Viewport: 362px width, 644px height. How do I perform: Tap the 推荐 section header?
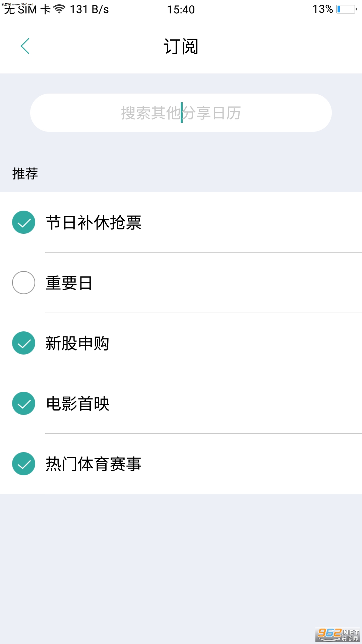tap(25, 174)
